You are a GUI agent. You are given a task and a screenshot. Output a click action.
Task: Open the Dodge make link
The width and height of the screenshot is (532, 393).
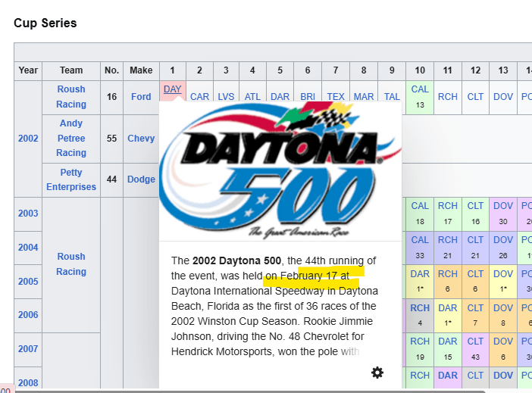pos(141,179)
